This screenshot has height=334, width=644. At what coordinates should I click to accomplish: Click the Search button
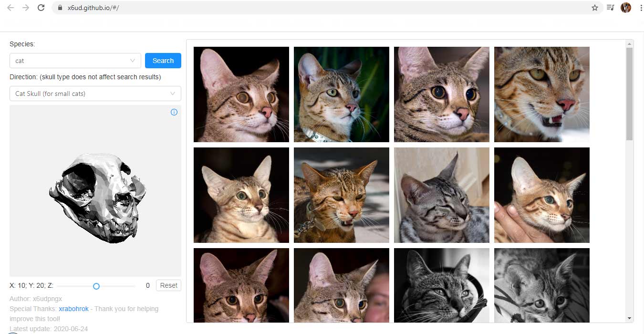click(x=163, y=61)
